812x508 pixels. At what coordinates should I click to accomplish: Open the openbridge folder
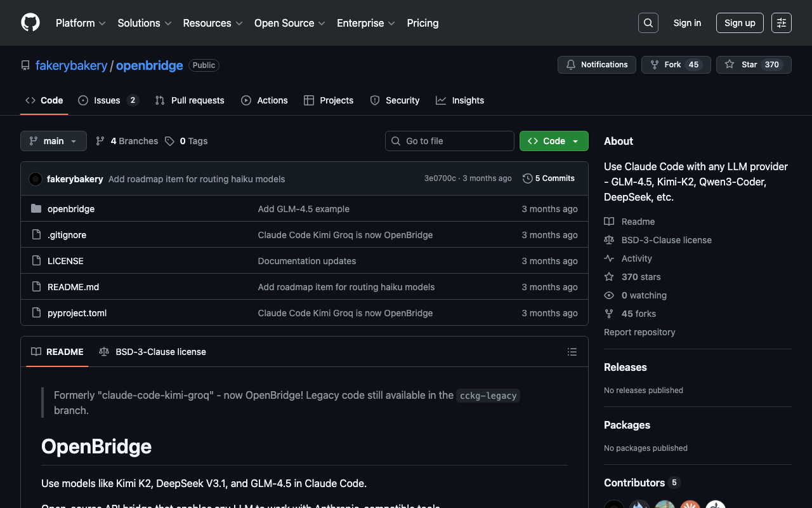point(70,209)
